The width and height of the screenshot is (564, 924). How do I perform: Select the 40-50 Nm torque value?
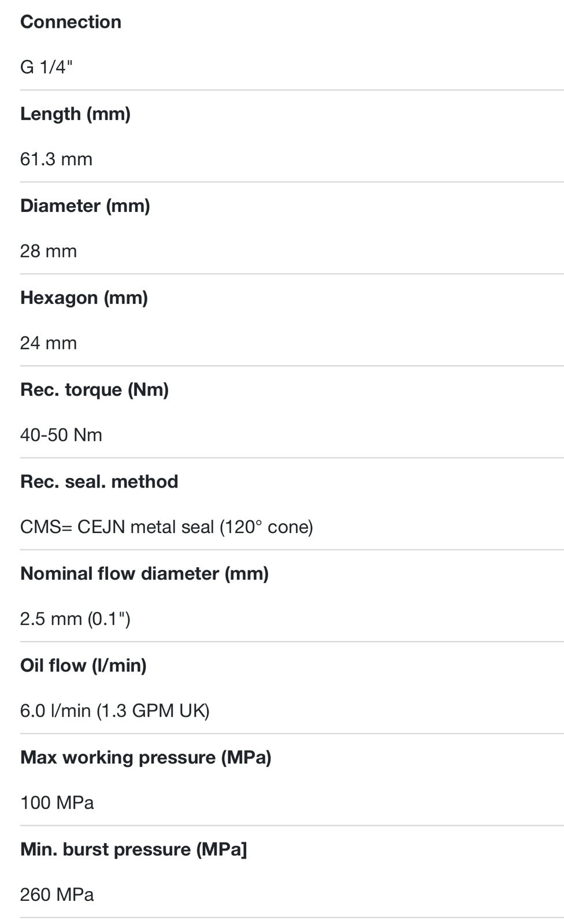(61, 434)
